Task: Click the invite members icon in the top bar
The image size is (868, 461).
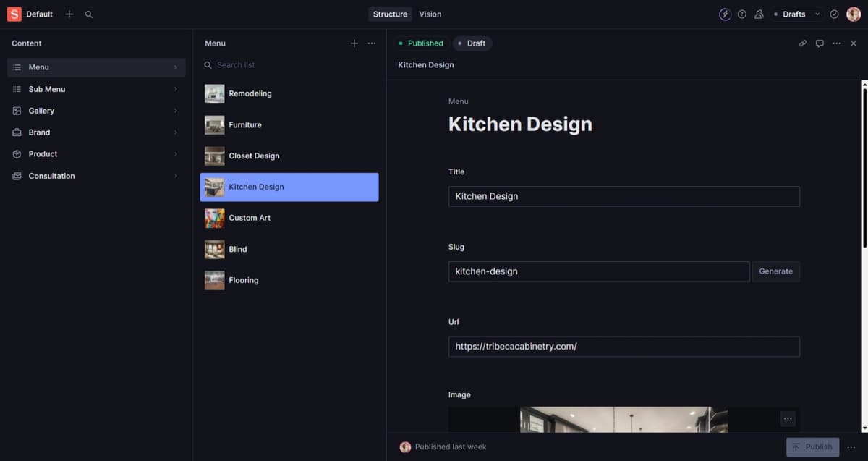Action: pyautogui.click(x=759, y=14)
